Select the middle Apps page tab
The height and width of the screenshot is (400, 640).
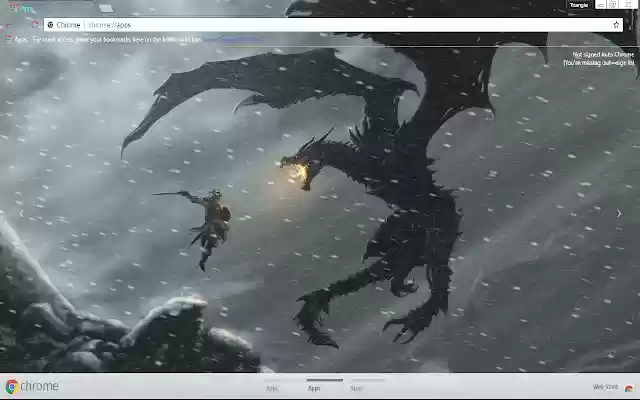click(x=324, y=386)
